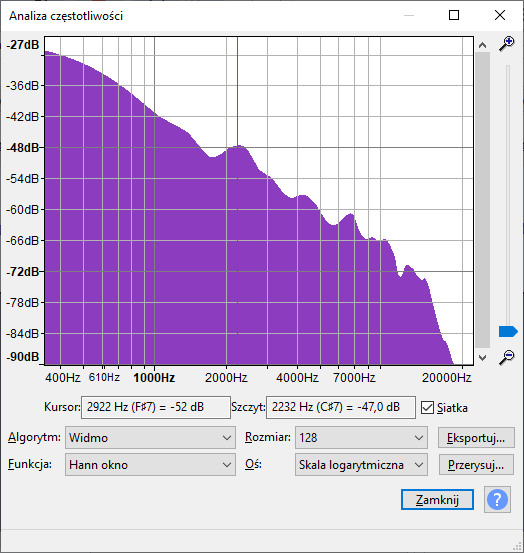524x553 pixels.
Task: Click the scrollbar up arrow
Action: point(482,45)
